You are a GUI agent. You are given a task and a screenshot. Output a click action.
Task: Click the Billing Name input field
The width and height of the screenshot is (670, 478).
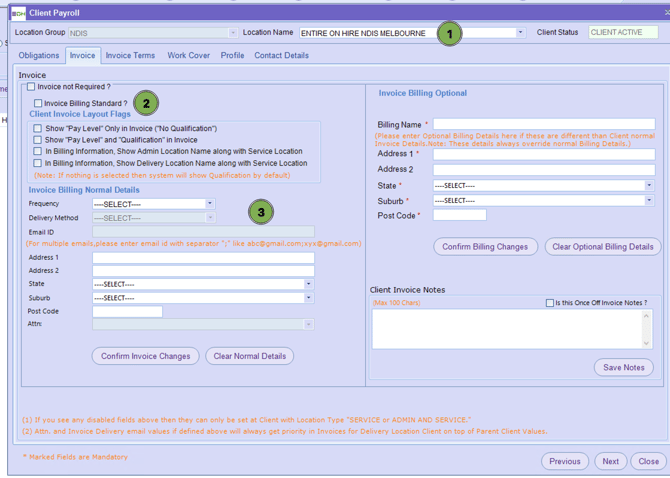pyautogui.click(x=543, y=125)
